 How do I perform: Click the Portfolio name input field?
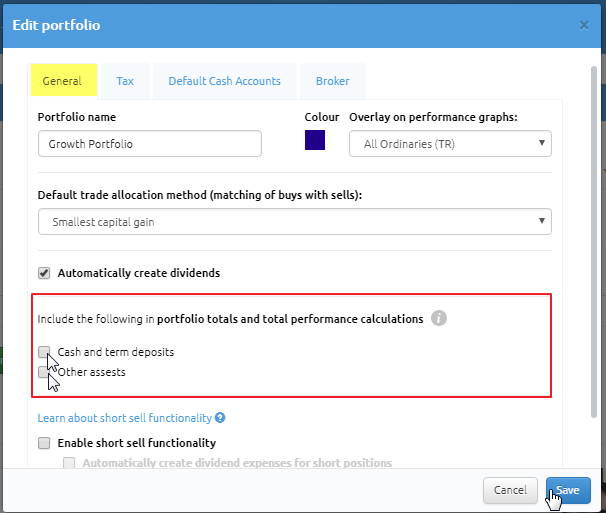click(x=150, y=143)
